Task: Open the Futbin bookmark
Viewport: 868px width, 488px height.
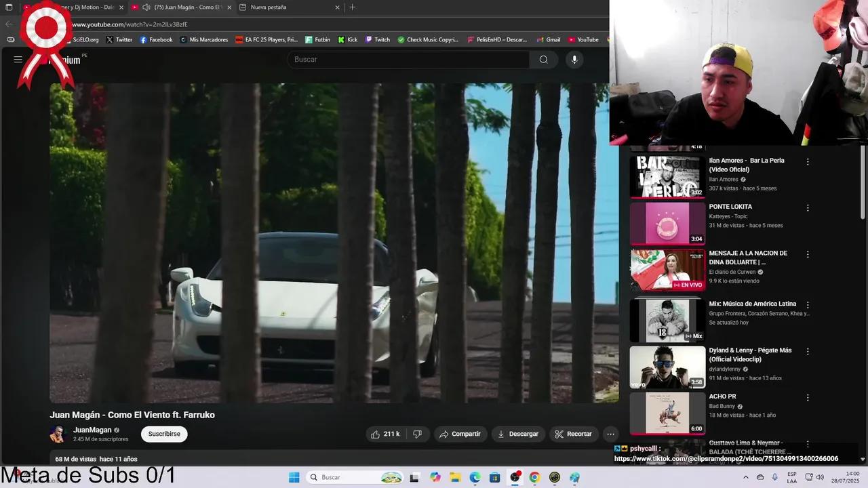Action: (x=317, y=40)
